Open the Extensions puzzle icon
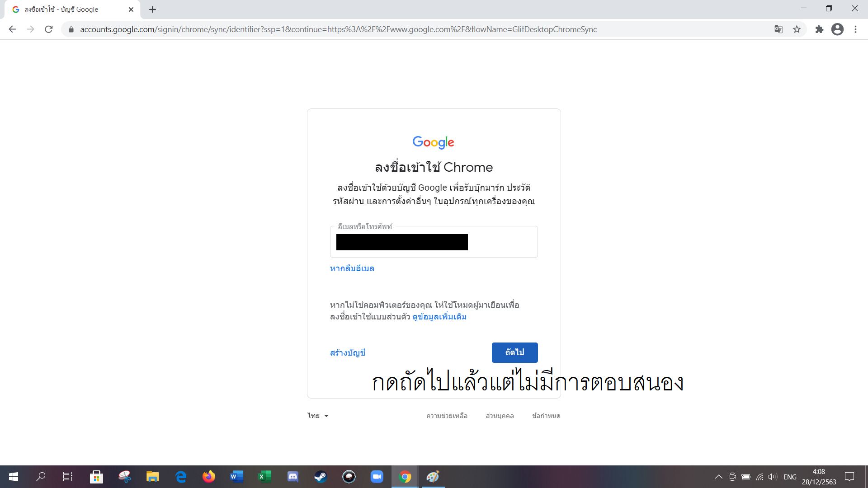This screenshot has width=868, height=488. (819, 29)
